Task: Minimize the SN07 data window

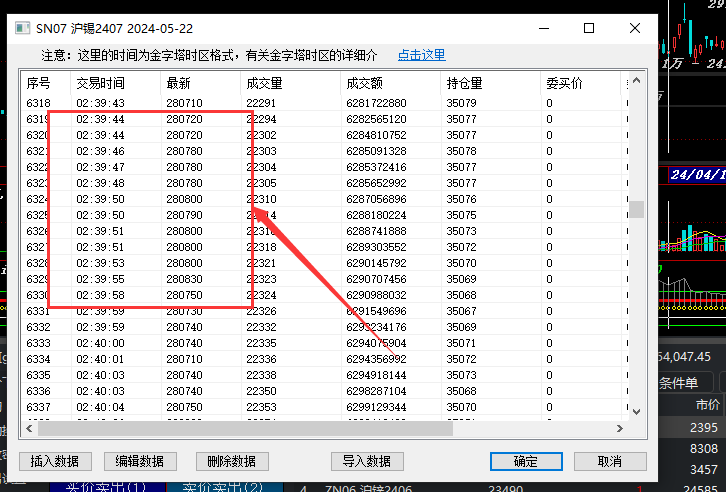Action: (x=544, y=28)
